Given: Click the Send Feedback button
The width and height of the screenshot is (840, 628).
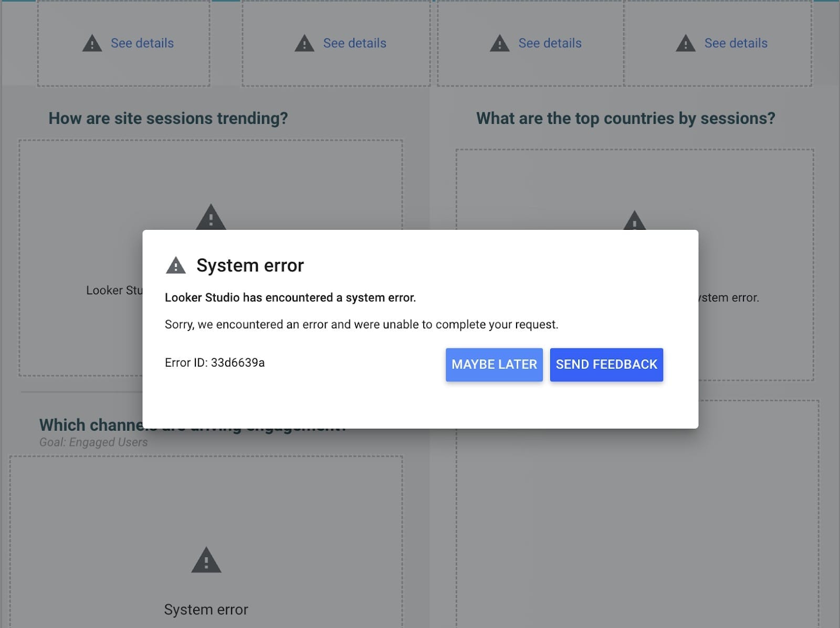Looking at the screenshot, I should click(606, 364).
